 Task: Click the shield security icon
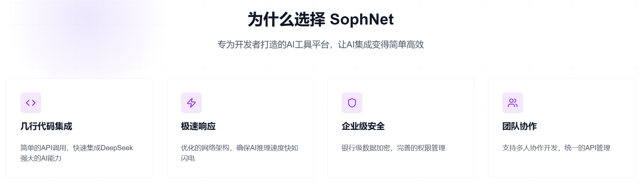[352, 103]
